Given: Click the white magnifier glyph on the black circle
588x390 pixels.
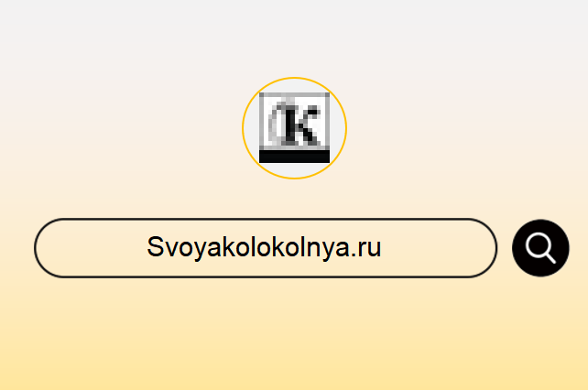Looking at the screenshot, I should (540, 248).
